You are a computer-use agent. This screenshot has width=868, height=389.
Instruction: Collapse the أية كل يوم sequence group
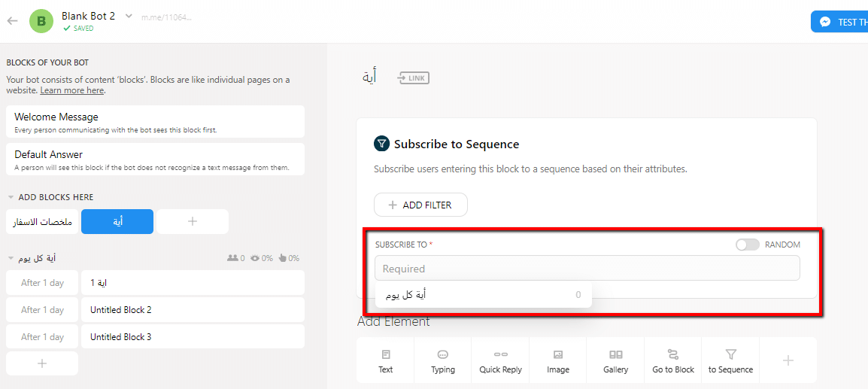(x=11, y=258)
